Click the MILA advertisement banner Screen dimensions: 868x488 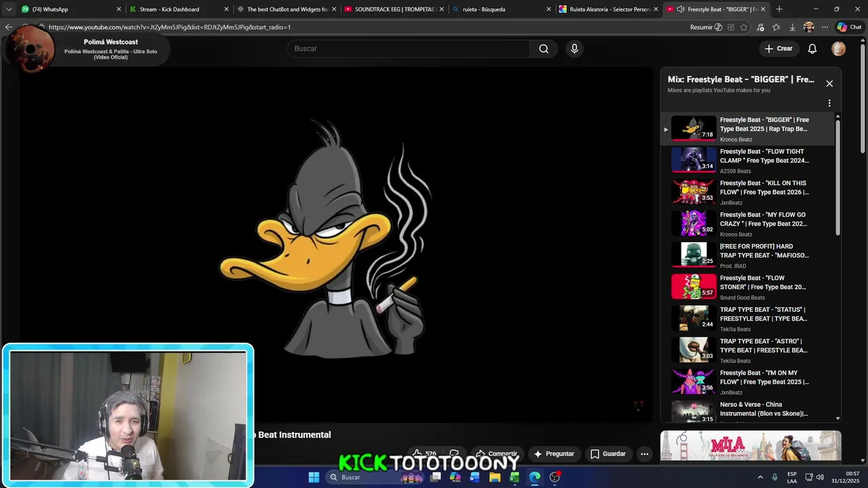(751, 445)
